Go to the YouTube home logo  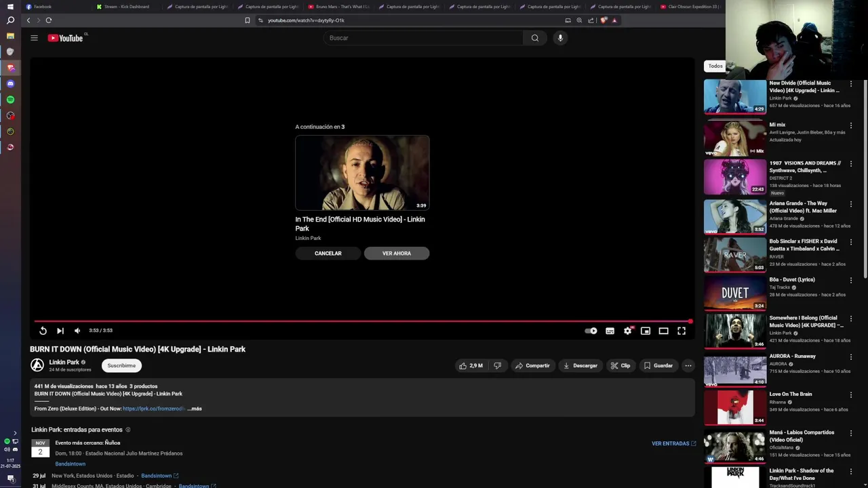point(66,38)
